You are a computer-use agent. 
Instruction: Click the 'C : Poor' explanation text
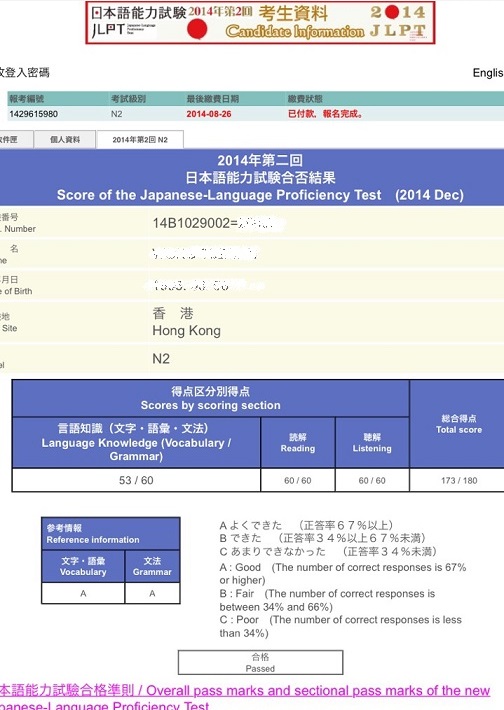click(x=341, y=626)
